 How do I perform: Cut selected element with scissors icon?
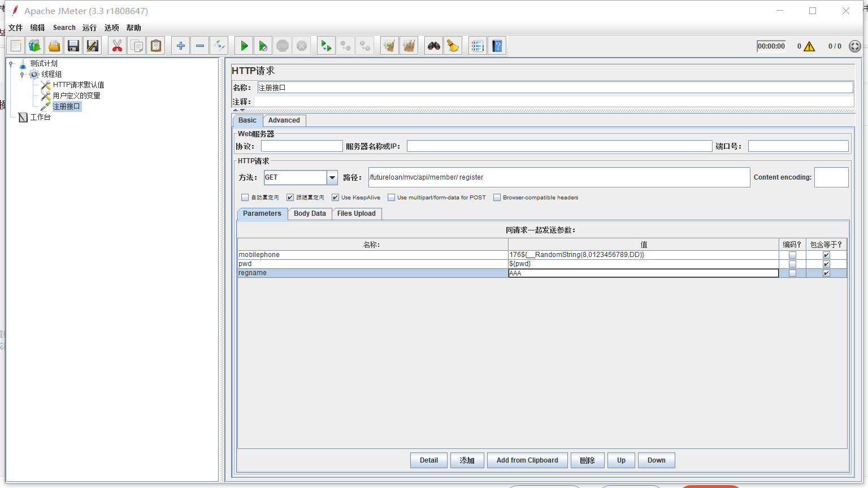click(117, 46)
